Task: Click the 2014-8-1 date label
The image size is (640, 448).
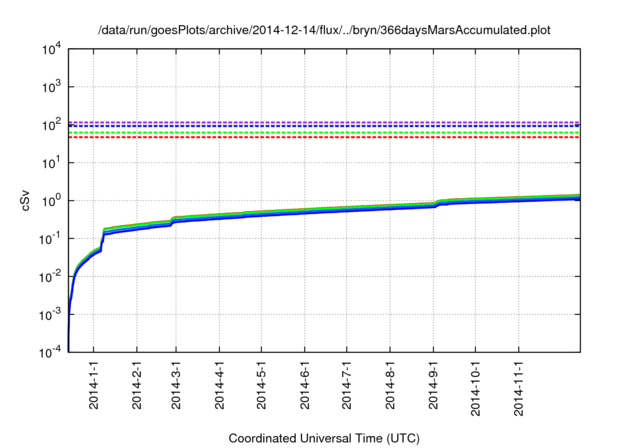Action: pos(390,385)
